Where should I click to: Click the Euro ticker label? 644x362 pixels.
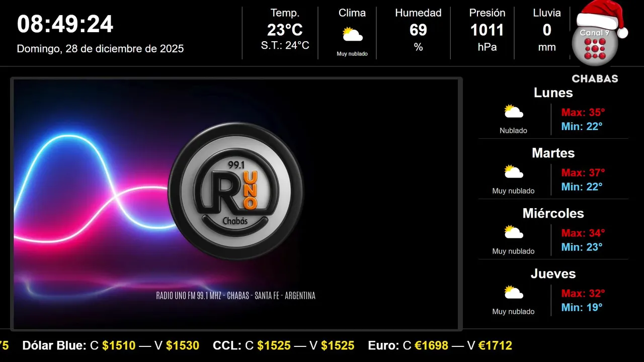tap(383, 346)
